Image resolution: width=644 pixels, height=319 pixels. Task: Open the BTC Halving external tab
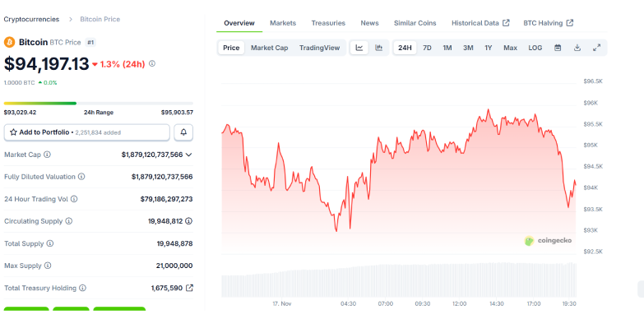(549, 23)
